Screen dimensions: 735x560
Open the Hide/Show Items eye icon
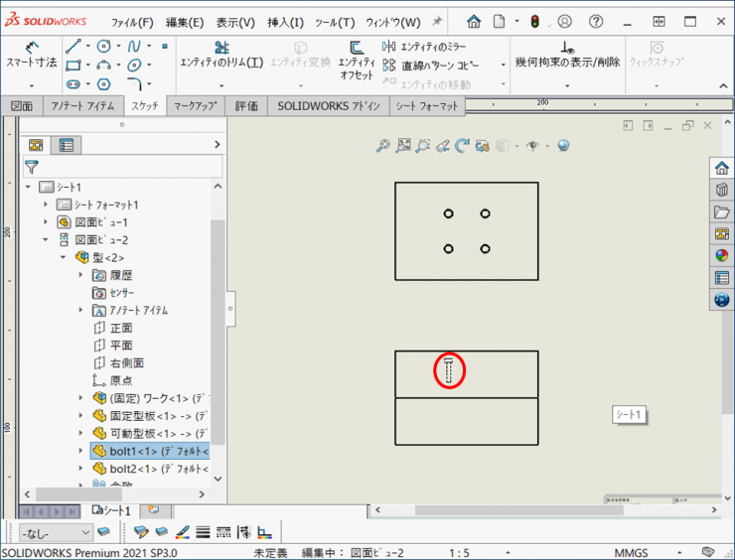[x=532, y=146]
